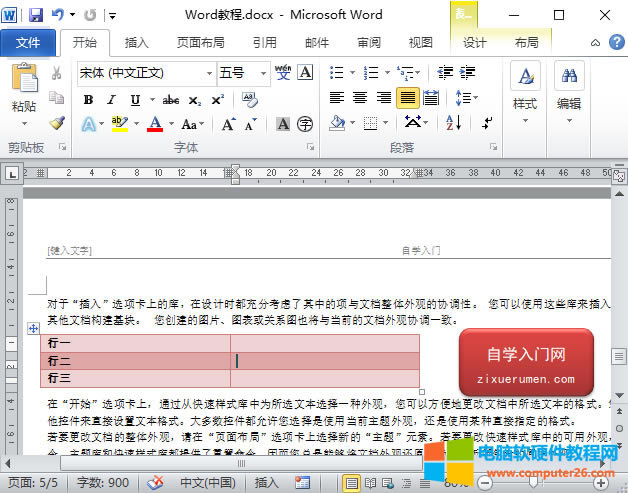Screen dimensions: 628x493
Task: Open the 文件 File tab
Action: click(x=28, y=42)
